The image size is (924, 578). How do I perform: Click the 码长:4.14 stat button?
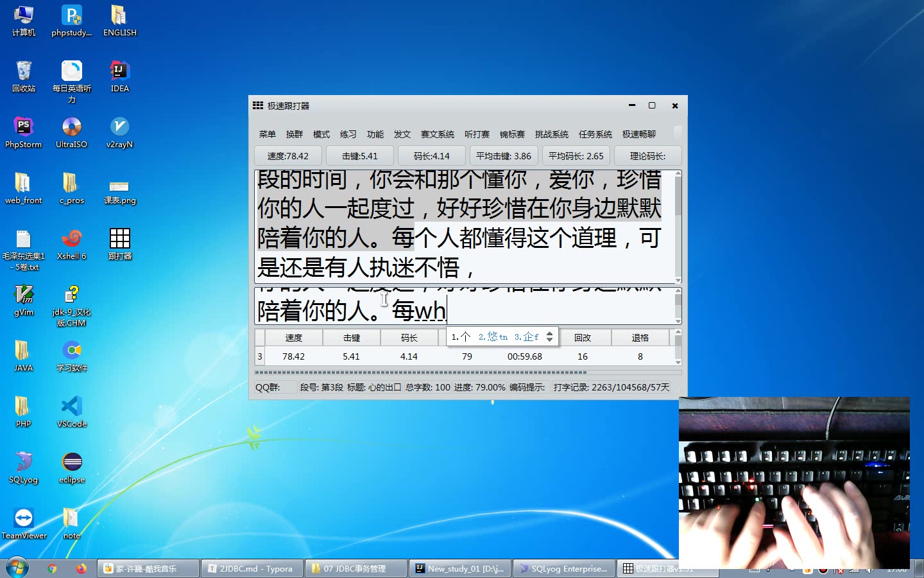[432, 156]
